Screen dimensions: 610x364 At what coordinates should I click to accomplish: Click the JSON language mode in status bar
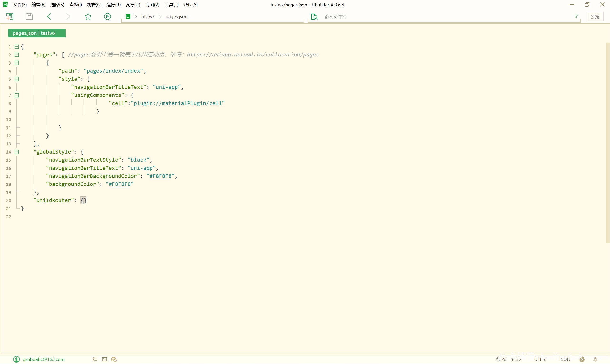tap(564, 359)
